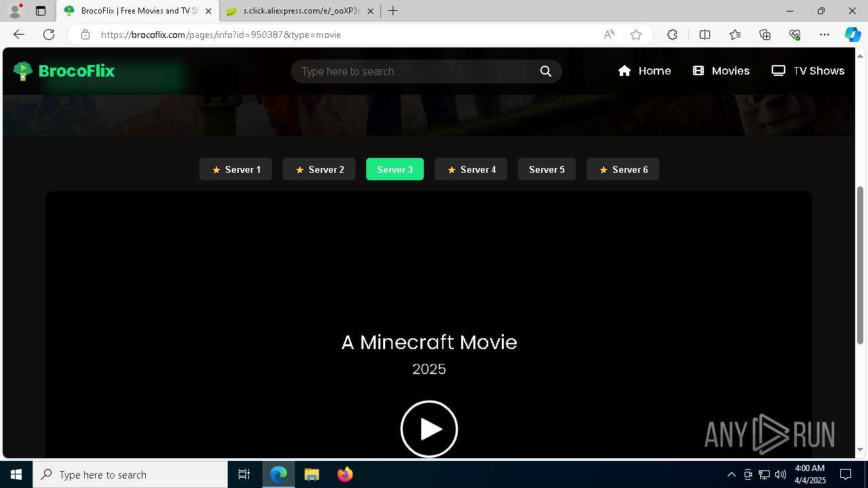Screen dimensions: 868x488
Task: Open Settings and more menu
Action: [x=825, y=35]
